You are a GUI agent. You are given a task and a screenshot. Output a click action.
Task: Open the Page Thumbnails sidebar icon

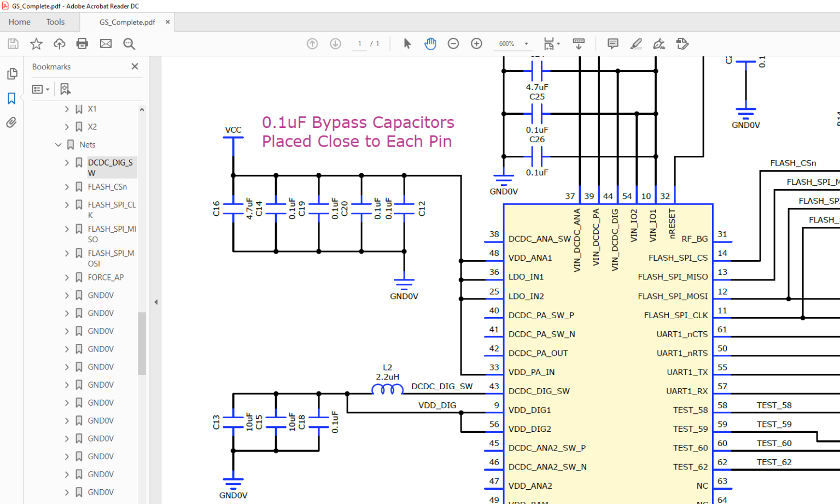(11, 73)
